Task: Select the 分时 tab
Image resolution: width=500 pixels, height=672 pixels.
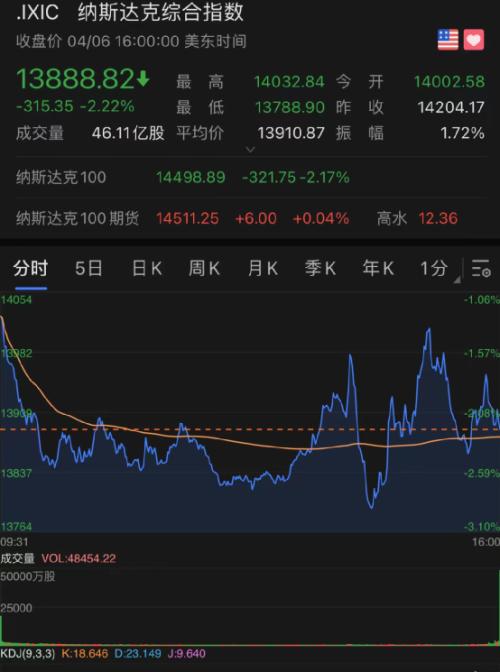Action: [x=30, y=269]
